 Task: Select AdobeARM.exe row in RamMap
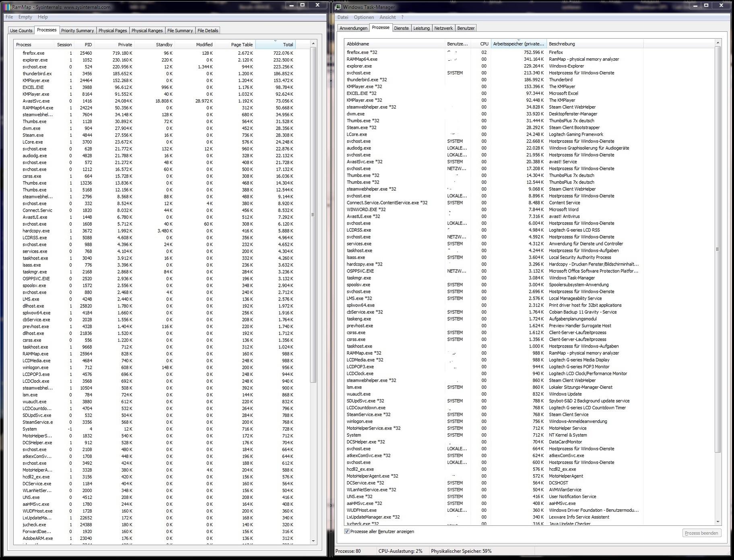pos(155,538)
